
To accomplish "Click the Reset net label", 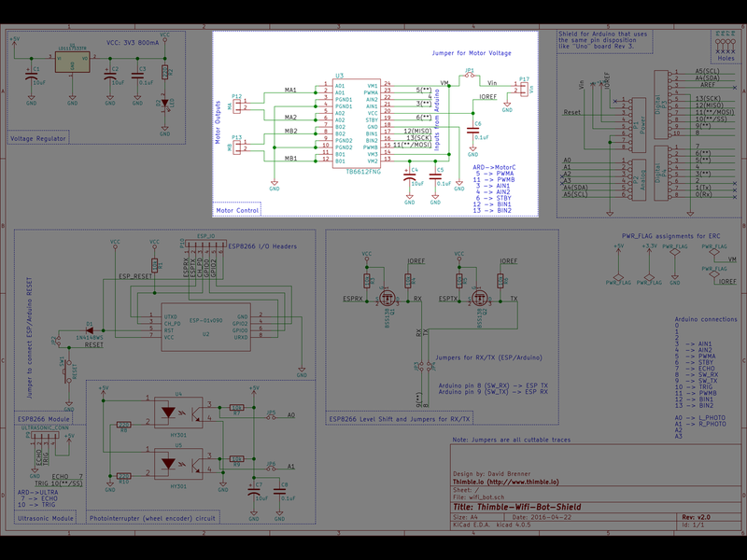I will pyautogui.click(x=572, y=112).
